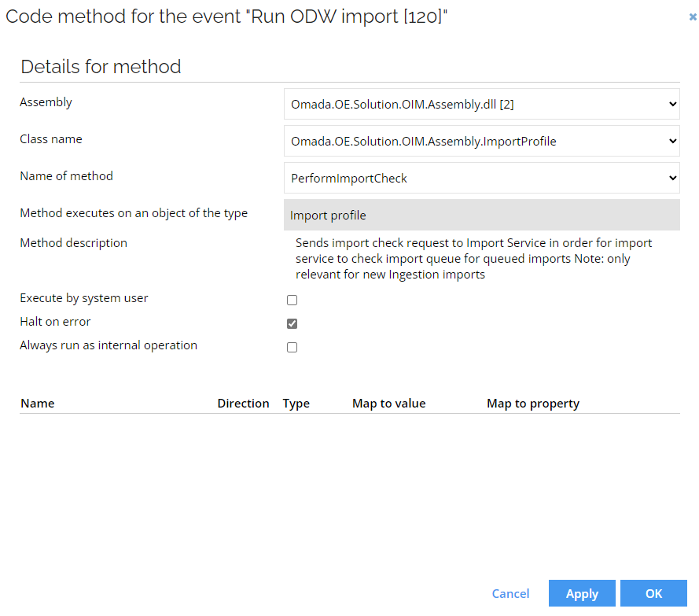Enable Execute by system user checkbox
This screenshot has width=699, height=616.
pyautogui.click(x=292, y=301)
